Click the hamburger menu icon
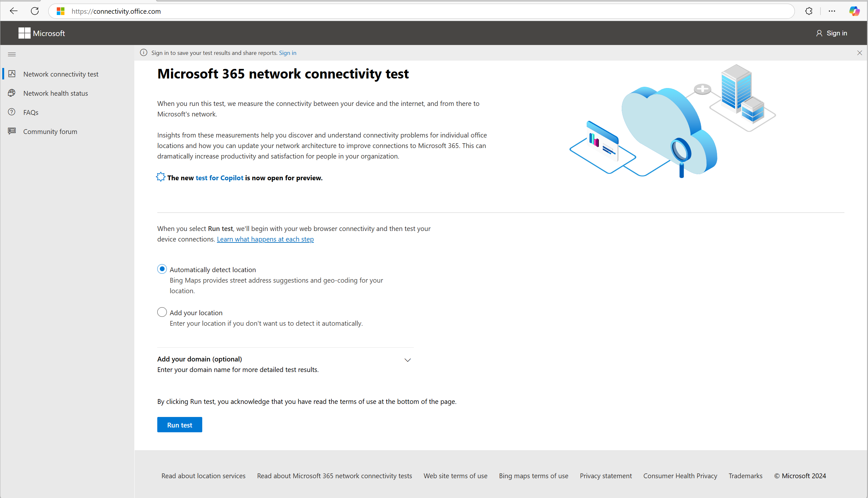The height and width of the screenshot is (498, 868). point(12,54)
